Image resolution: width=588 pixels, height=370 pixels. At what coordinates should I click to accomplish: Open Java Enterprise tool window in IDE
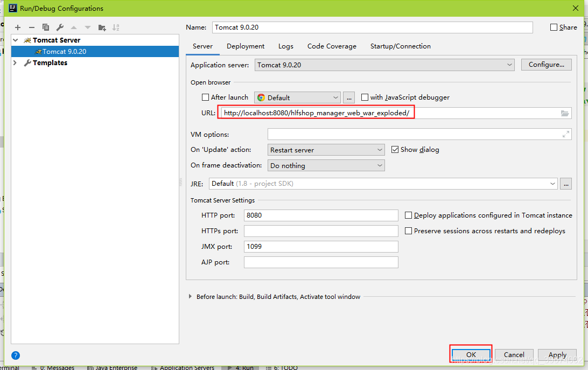(113, 367)
